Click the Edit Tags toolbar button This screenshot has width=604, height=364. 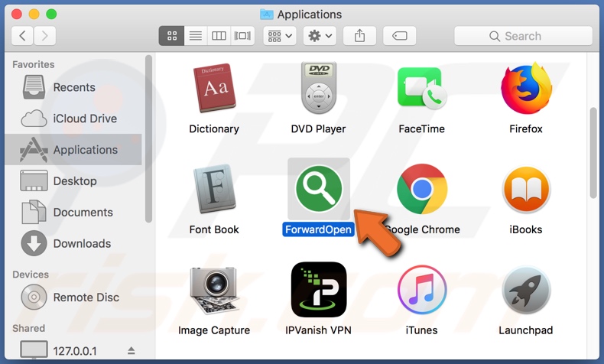[399, 36]
